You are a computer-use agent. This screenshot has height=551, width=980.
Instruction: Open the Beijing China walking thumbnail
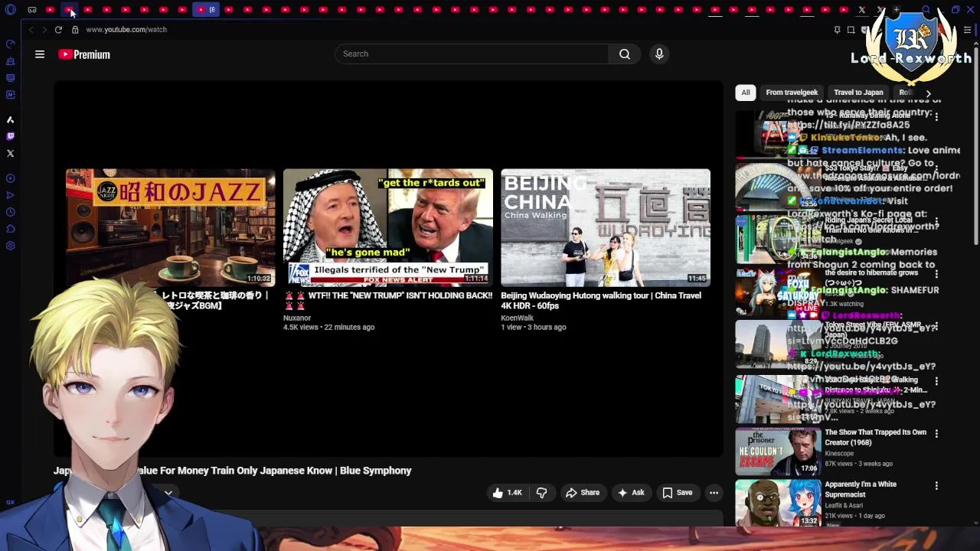(x=606, y=228)
